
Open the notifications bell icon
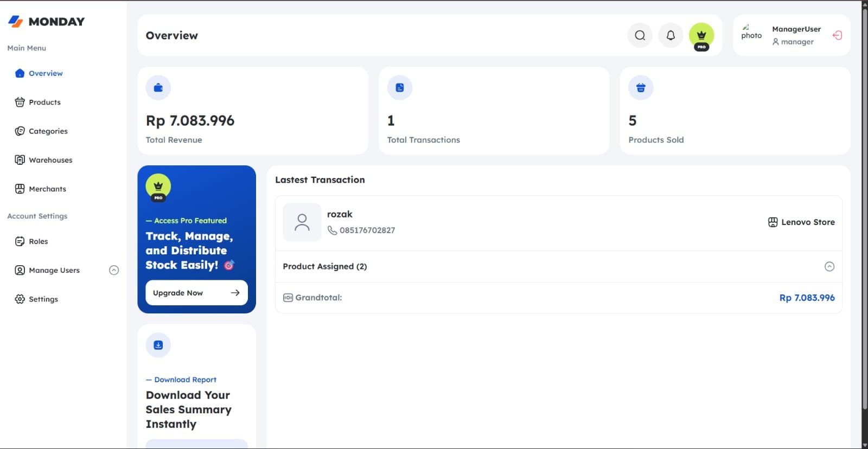[671, 35]
